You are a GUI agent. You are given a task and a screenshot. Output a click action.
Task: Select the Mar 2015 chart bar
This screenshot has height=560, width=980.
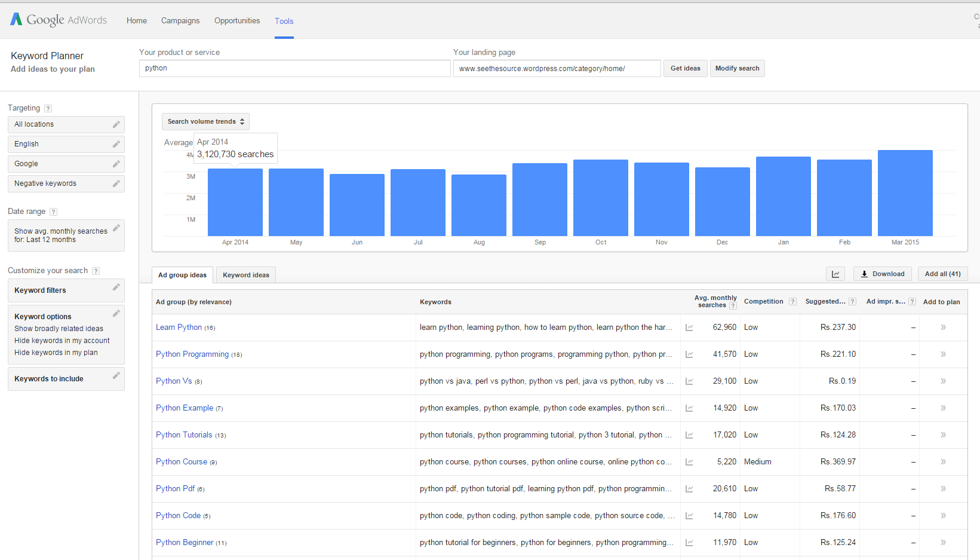click(905, 193)
